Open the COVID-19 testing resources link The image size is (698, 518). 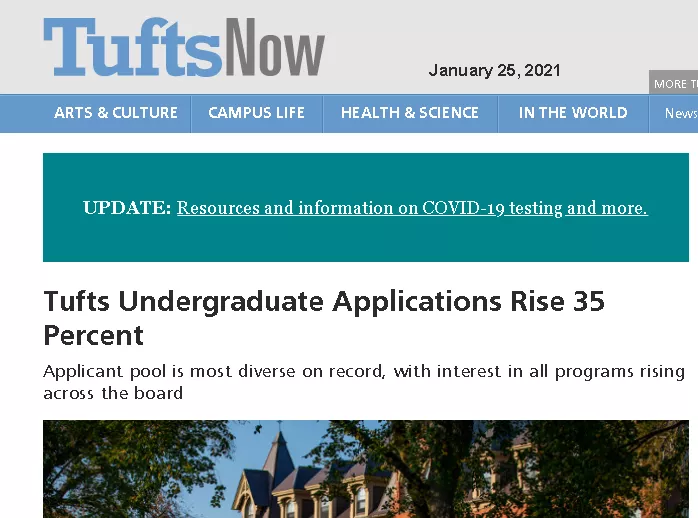pyautogui.click(x=412, y=208)
